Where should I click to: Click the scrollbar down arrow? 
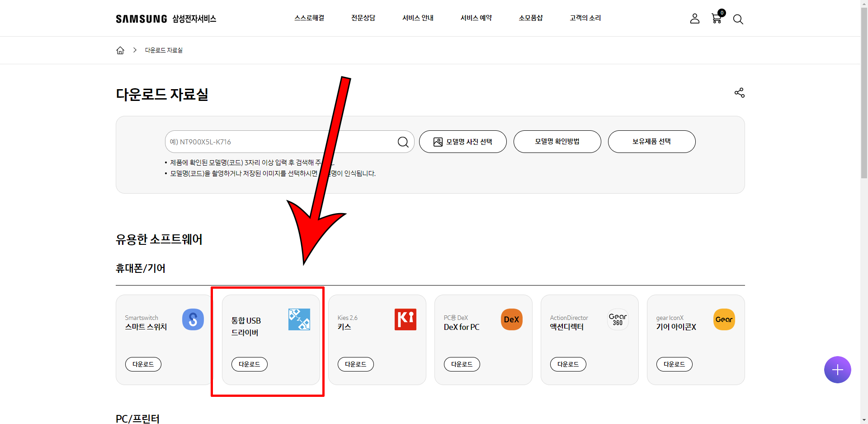point(864,420)
